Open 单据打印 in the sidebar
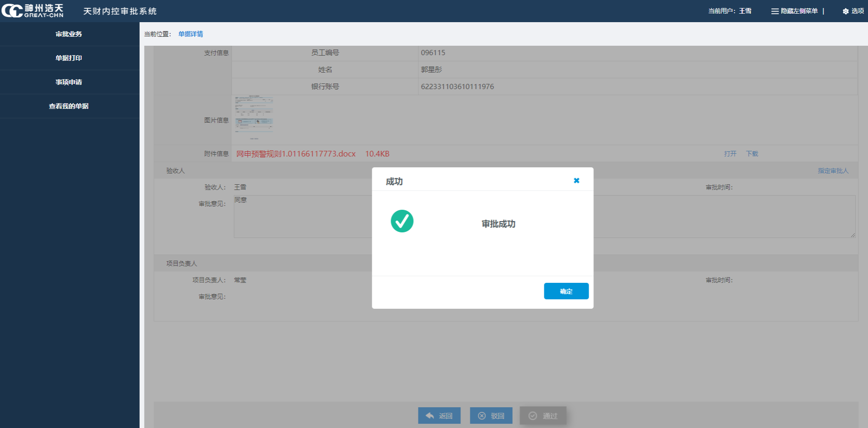This screenshot has width=868, height=428. [x=69, y=58]
